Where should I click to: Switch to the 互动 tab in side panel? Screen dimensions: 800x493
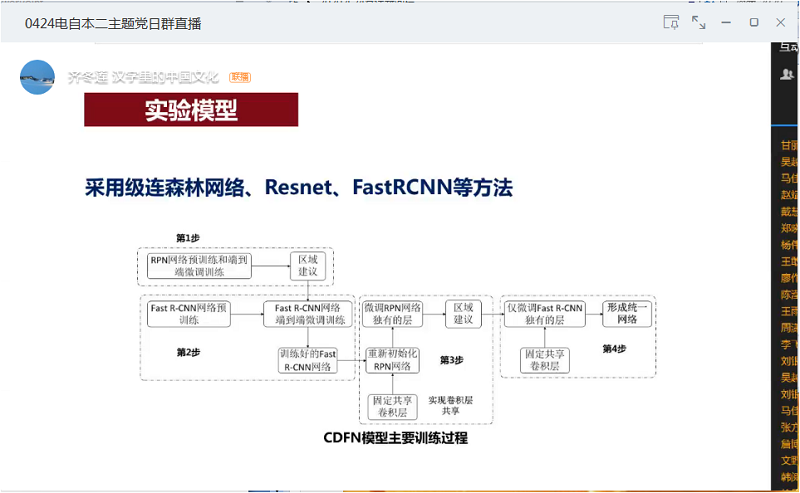point(789,47)
